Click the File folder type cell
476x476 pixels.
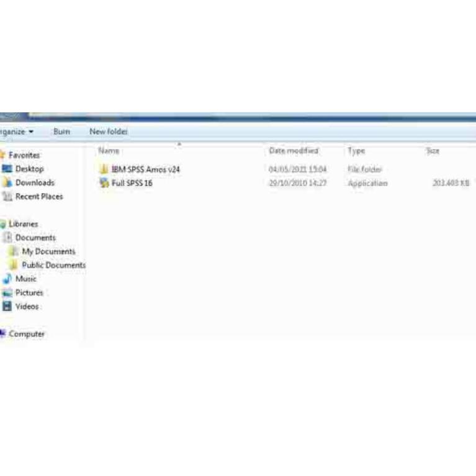(364, 169)
